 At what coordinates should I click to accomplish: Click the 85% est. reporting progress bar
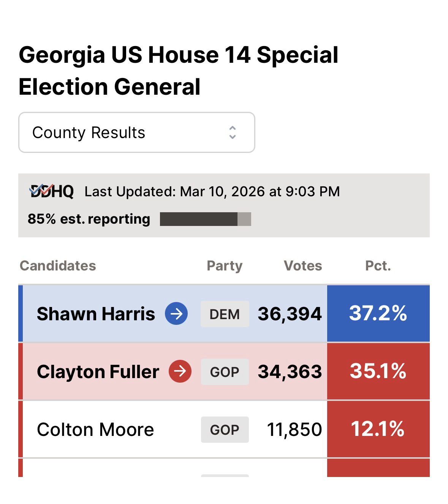pos(205,219)
